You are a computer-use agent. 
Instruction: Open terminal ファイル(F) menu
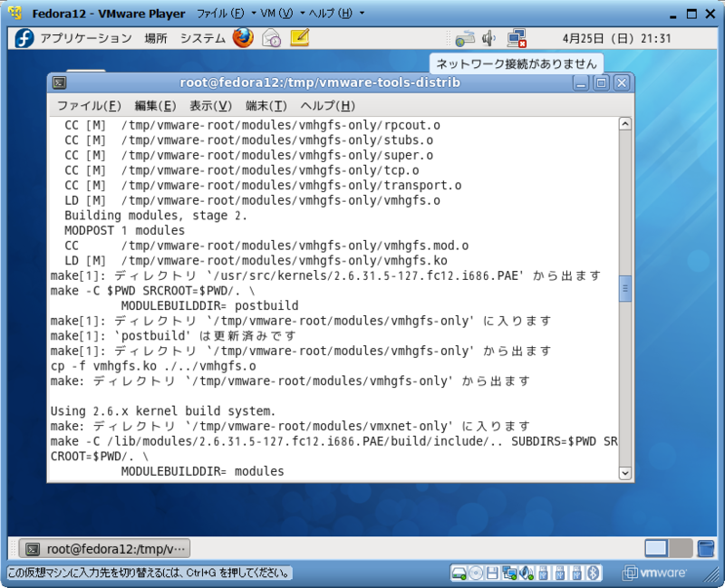[89, 106]
